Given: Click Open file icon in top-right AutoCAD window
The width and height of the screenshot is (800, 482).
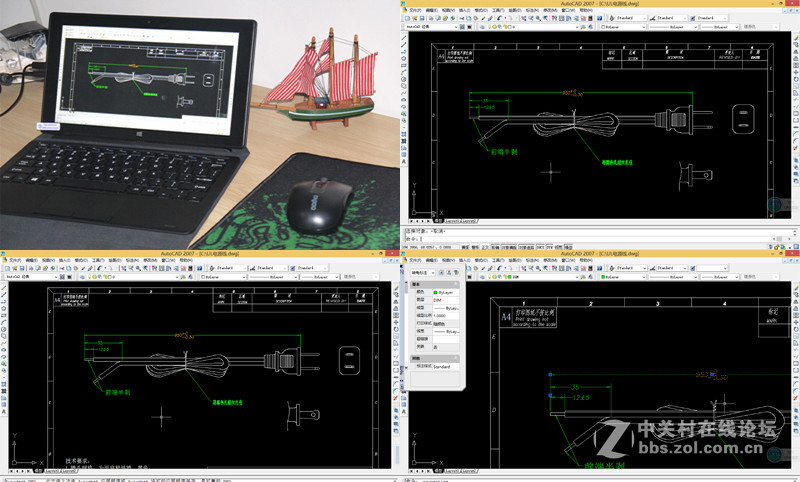Looking at the screenshot, I should (x=415, y=18).
